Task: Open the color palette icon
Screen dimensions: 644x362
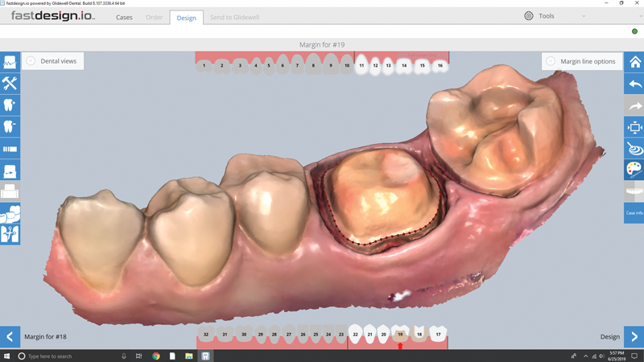Action: pyautogui.click(x=634, y=170)
